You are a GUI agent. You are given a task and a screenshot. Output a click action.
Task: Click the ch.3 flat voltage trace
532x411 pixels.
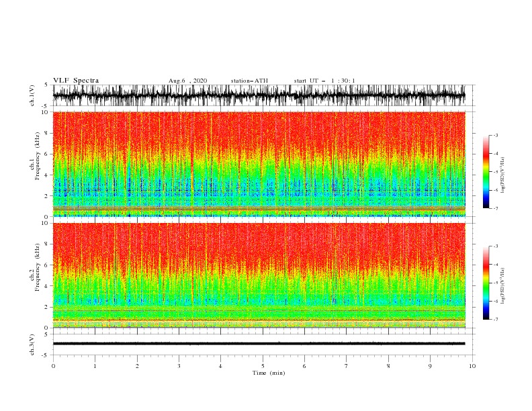click(259, 344)
